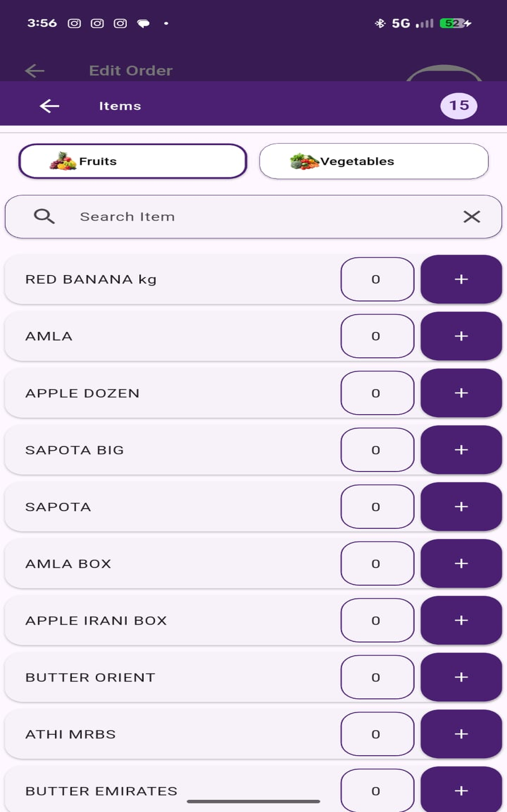Increase APPLE DOZEN quantity with plus

(x=461, y=393)
